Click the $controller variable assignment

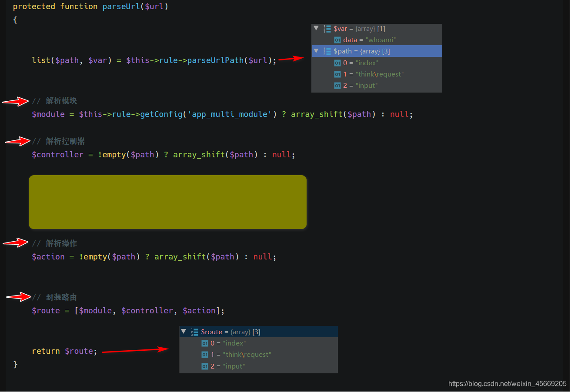pos(57,155)
